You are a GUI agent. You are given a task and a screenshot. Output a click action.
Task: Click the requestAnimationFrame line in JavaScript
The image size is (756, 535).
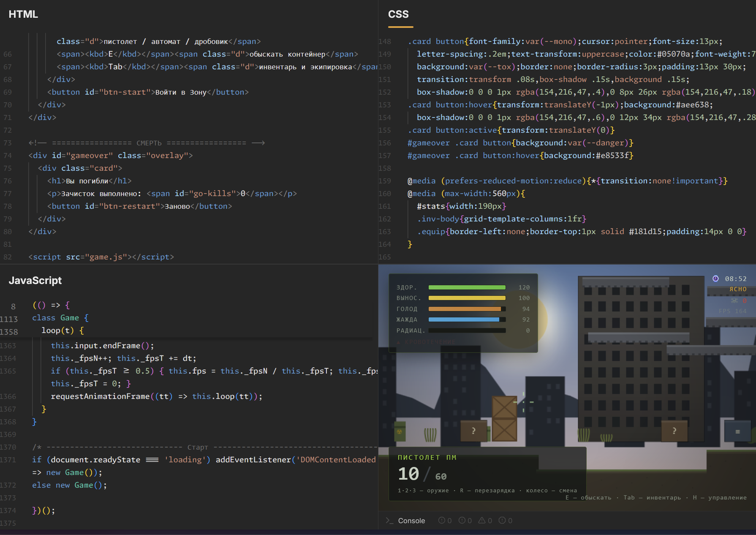pos(157,396)
